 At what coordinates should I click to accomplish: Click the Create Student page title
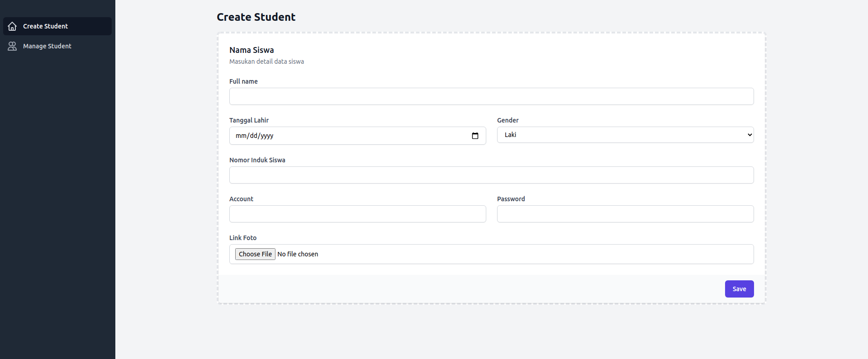coord(256,17)
